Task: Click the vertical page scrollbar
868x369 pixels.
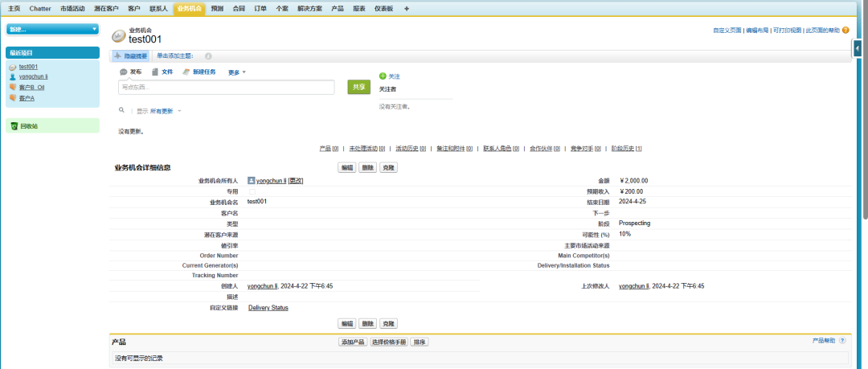Action: click(865, 111)
